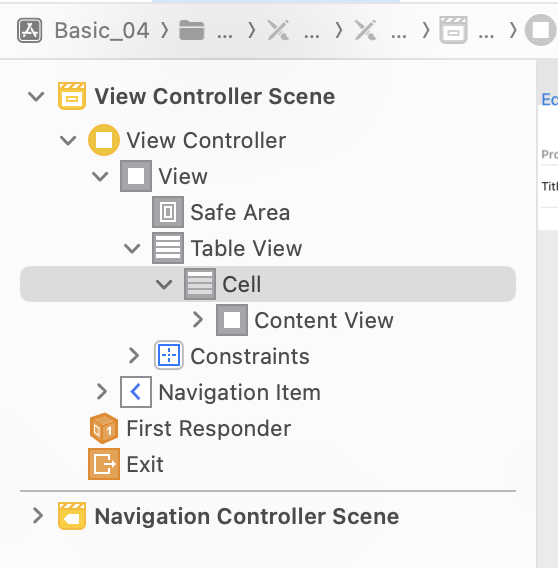Click the Navigation Item back-arrow icon
Screen dimensions: 558x568
tap(136, 392)
